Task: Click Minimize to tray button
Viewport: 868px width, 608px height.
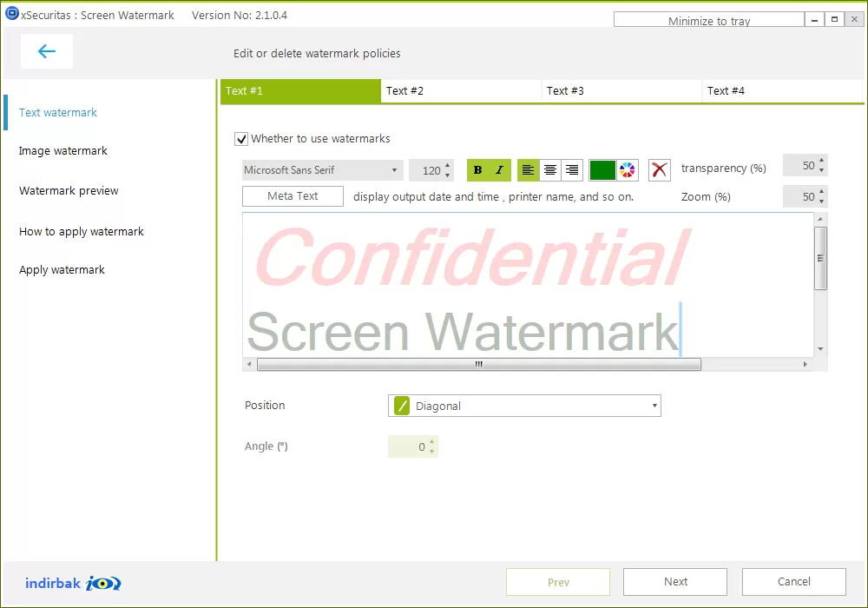Action: (709, 21)
